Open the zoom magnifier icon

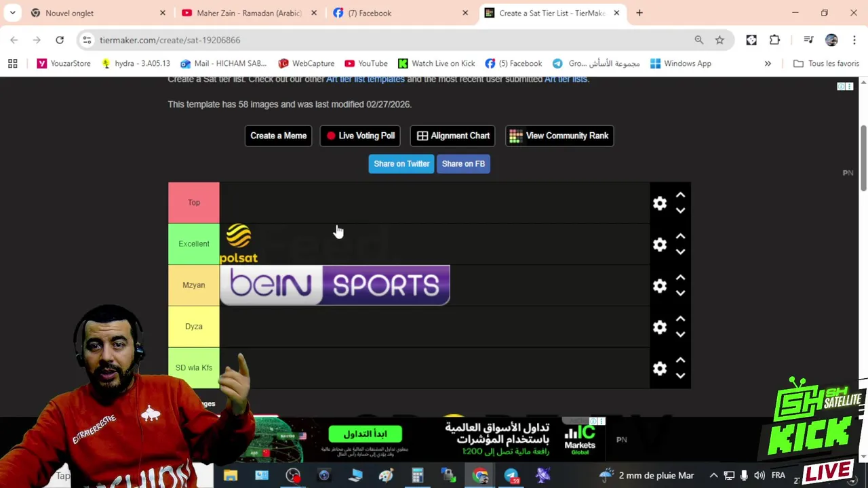pos(699,40)
